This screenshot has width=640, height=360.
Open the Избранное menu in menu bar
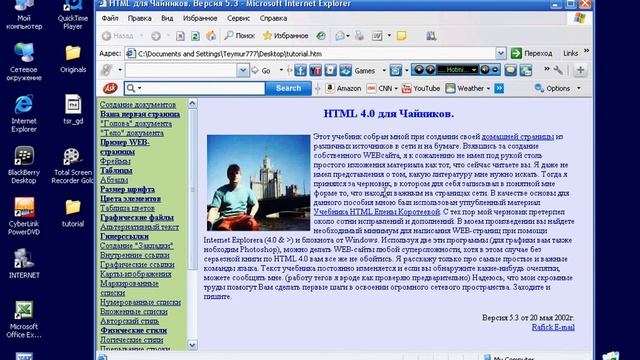pyautogui.click(x=200, y=18)
